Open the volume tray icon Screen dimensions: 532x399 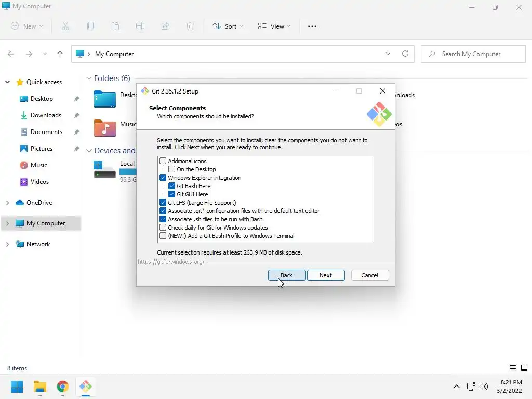(484, 387)
